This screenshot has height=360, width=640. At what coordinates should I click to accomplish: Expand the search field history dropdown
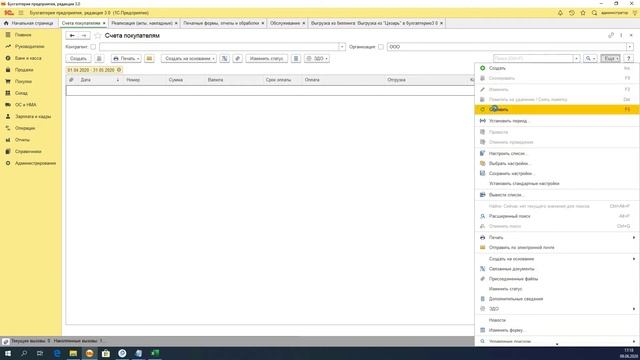576,59
